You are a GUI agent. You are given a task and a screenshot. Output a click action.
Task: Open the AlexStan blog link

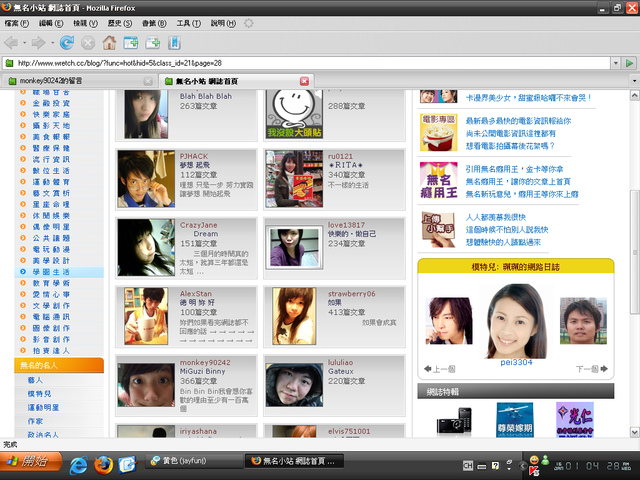(x=196, y=293)
